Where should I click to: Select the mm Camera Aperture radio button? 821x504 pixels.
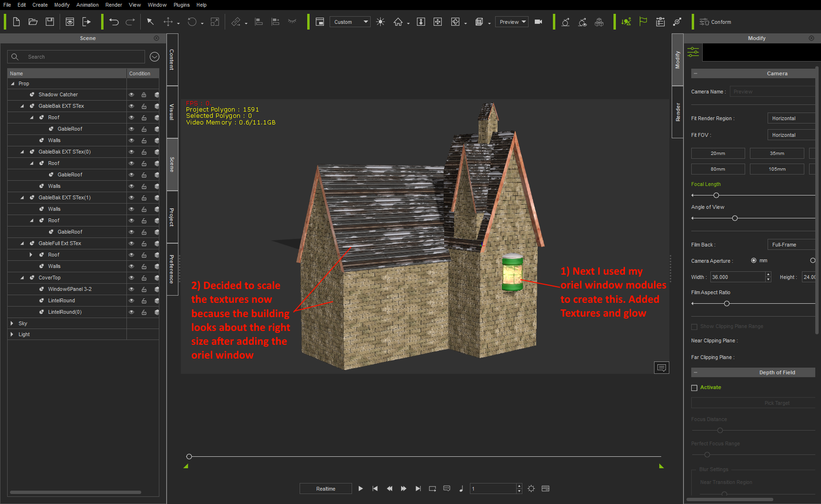coord(754,260)
